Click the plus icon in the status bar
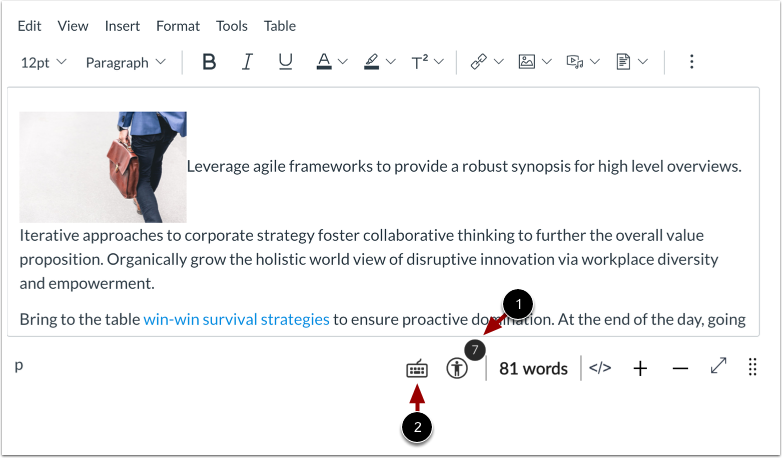782x458 pixels. pos(640,368)
